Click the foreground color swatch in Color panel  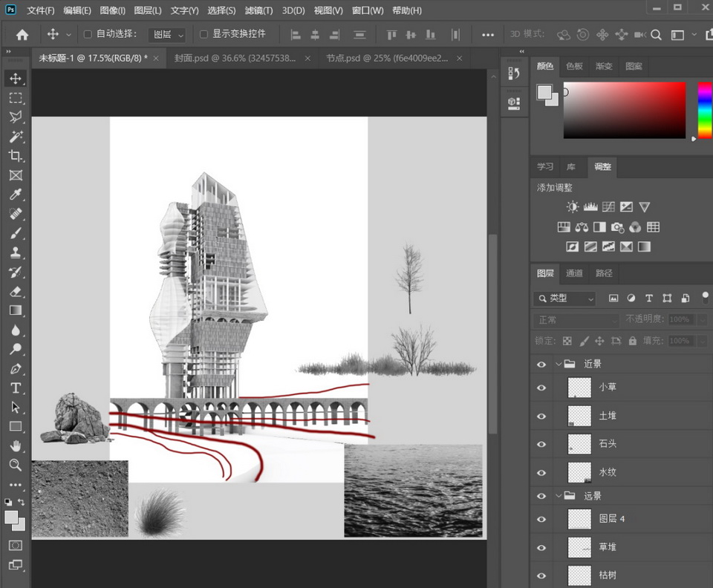[x=544, y=92]
